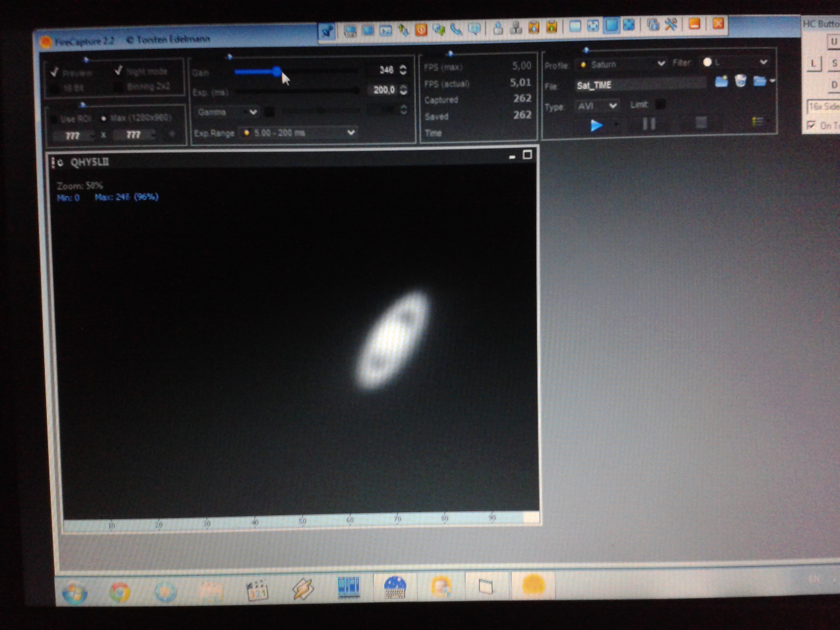Click the recycle bin icon beside filename
This screenshot has width=840, height=630.
[x=740, y=81]
